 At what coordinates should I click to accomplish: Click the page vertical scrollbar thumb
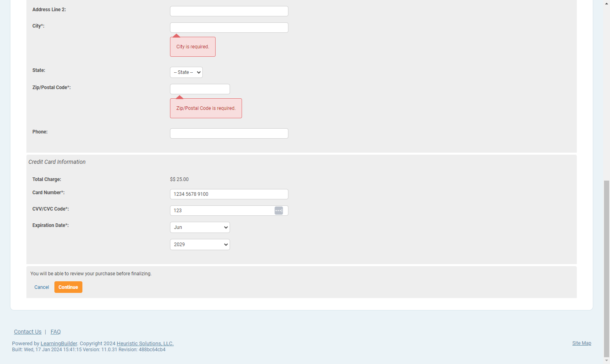(607, 269)
